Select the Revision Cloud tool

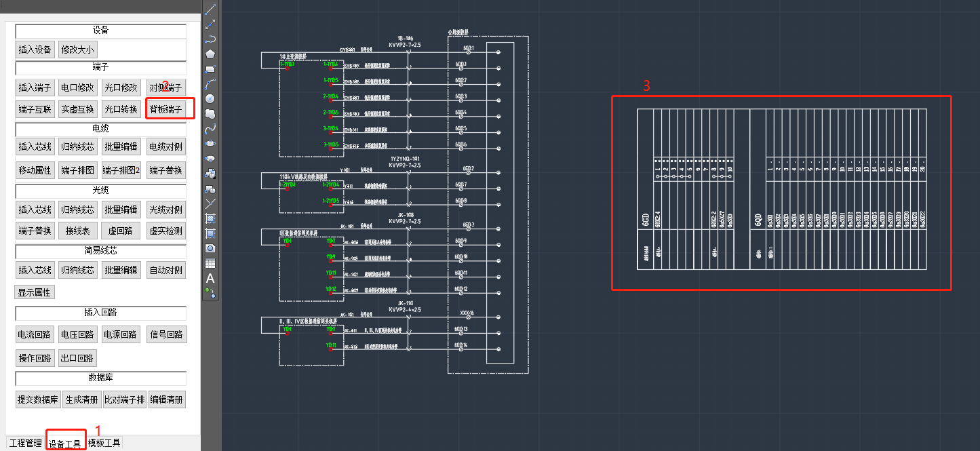click(x=210, y=113)
